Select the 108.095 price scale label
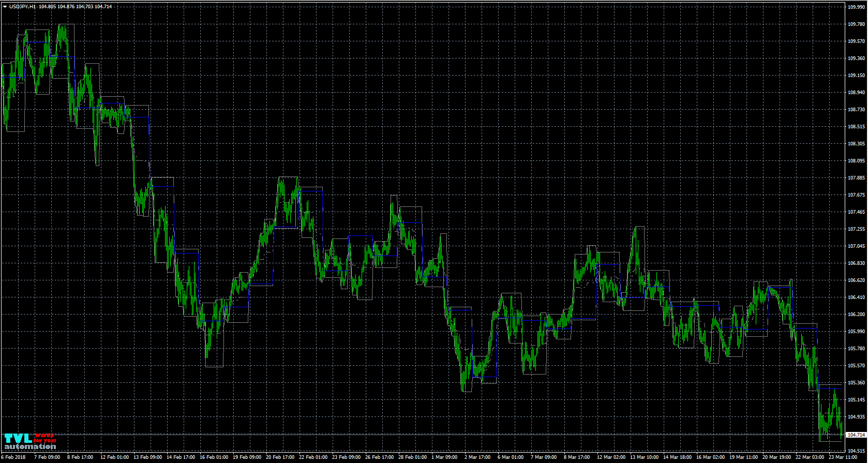The image size is (868, 463). coord(856,161)
